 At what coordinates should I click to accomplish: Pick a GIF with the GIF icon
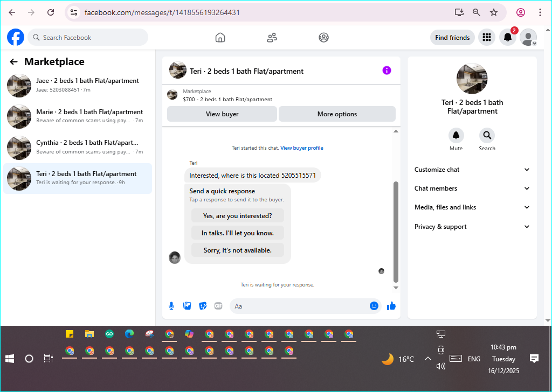point(218,306)
